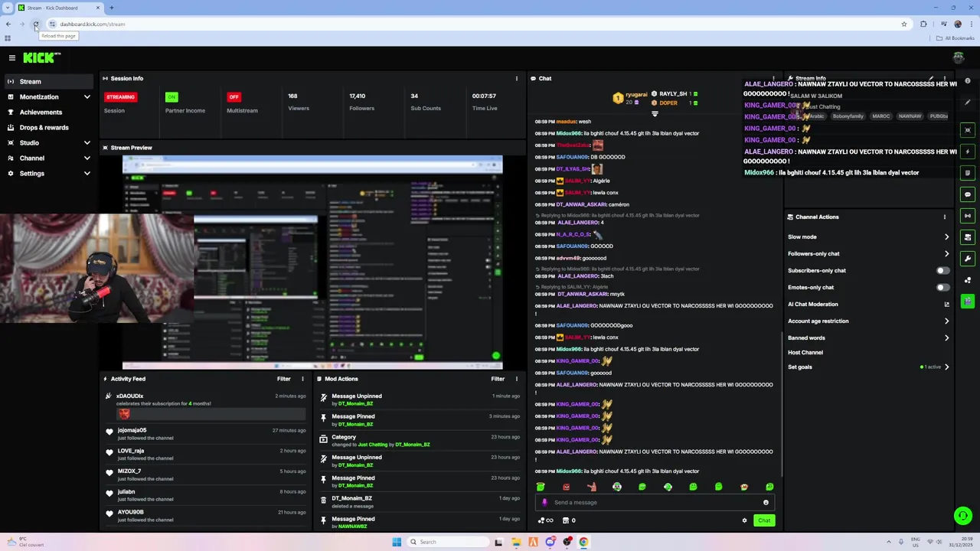The width and height of the screenshot is (980, 551).
Task: Open Chat panel options menu
Action: point(773,78)
